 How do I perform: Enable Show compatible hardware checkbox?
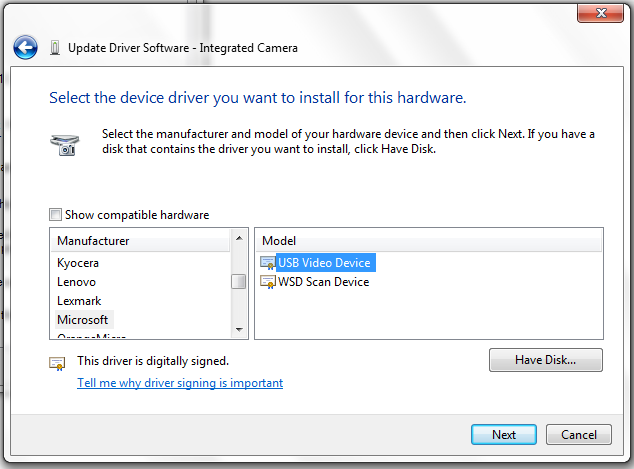coord(55,215)
